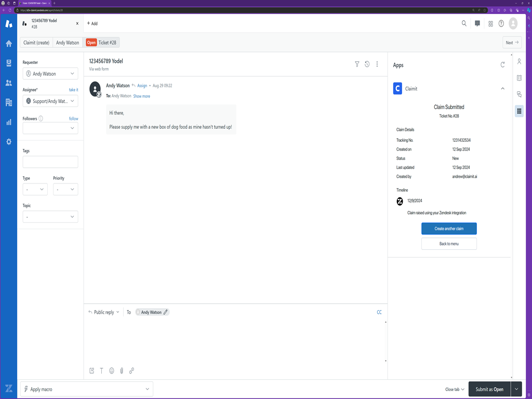Open Views from the left sidebar
Viewport: 532px width, 399px height.
pos(8,63)
